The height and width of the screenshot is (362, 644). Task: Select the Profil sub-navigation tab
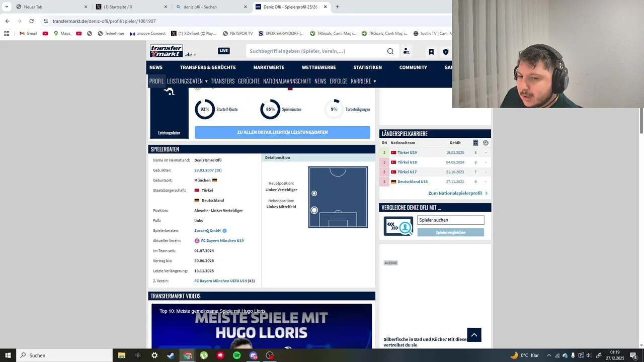click(156, 81)
